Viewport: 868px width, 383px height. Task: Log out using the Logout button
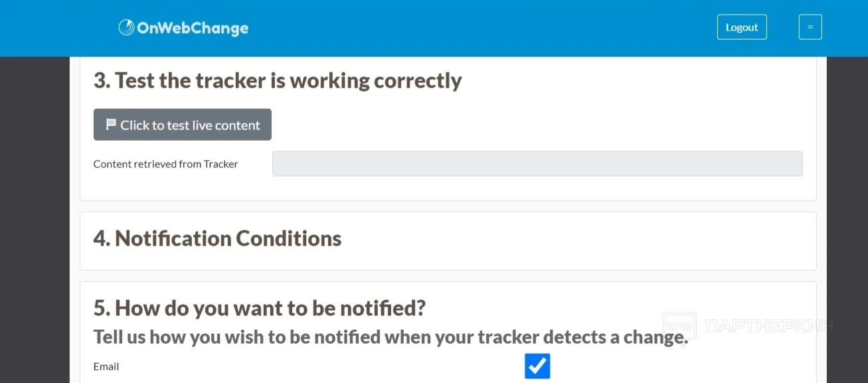coord(742,27)
